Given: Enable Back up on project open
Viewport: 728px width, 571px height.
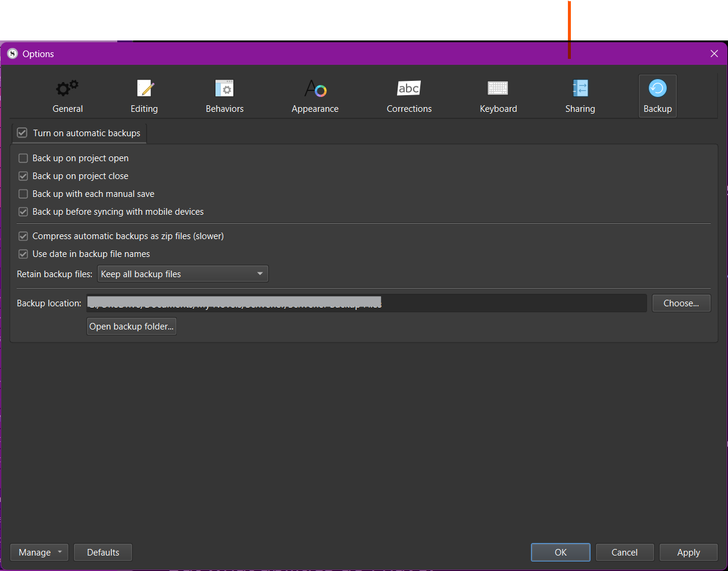Looking at the screenshot, I should [x=24, y=158].
